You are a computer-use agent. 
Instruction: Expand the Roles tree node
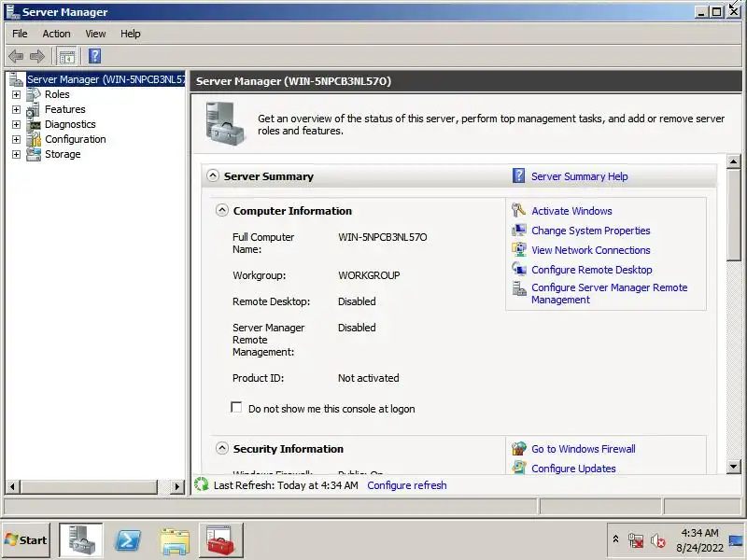pos(16,95)
